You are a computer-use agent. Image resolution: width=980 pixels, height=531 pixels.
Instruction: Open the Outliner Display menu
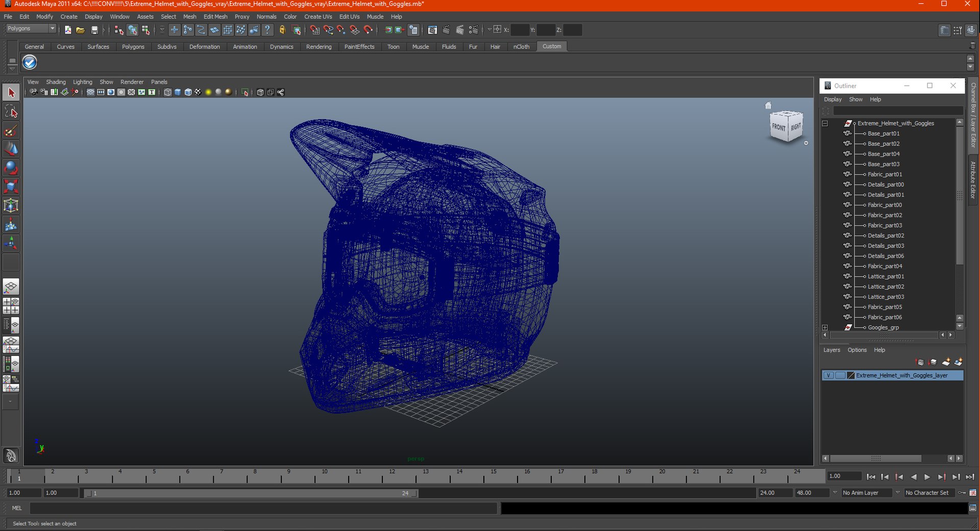(832, 100)
